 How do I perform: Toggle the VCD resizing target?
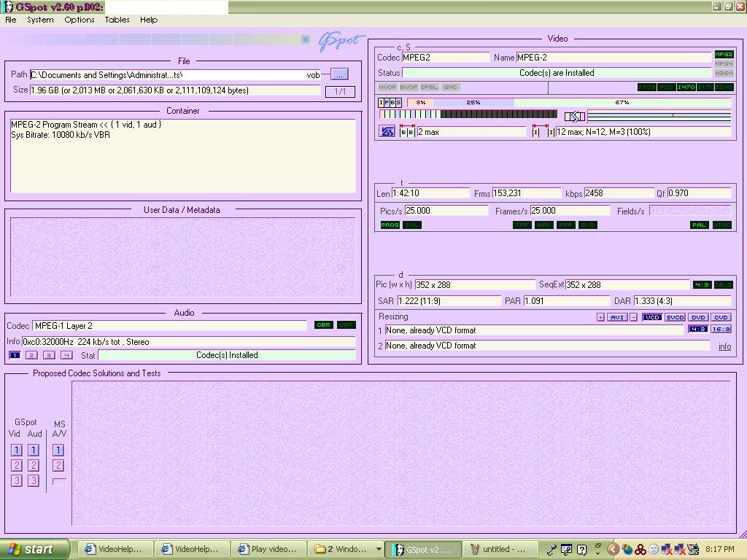pyautogui.click(x=651, y=317)
